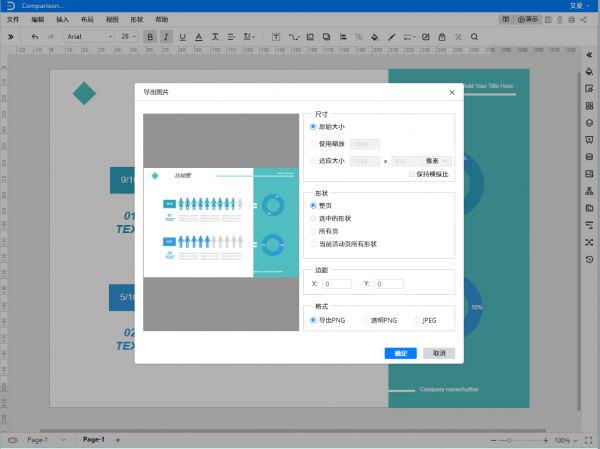The width and height of the screenshot is (600, 449).
Task: Open the 插入 menu
Action: (63, 19)
